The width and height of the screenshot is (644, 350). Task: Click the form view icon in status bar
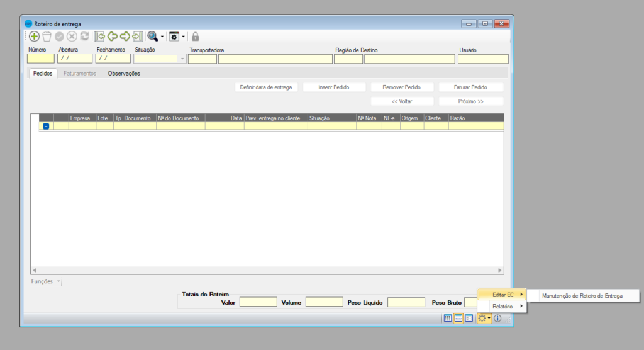pyautogui.click(x=469, y=319)
